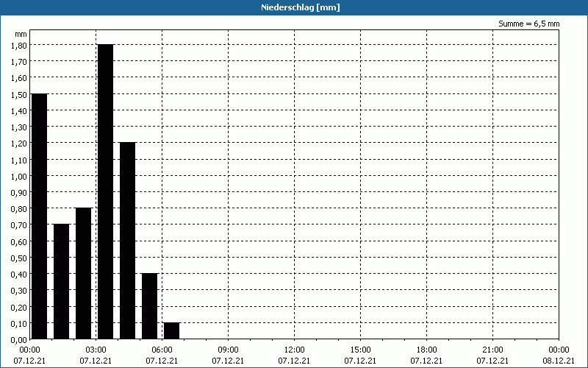Click the 08.12.21 date label
Screen dimensions: 588x368
[x=559, y=361]
